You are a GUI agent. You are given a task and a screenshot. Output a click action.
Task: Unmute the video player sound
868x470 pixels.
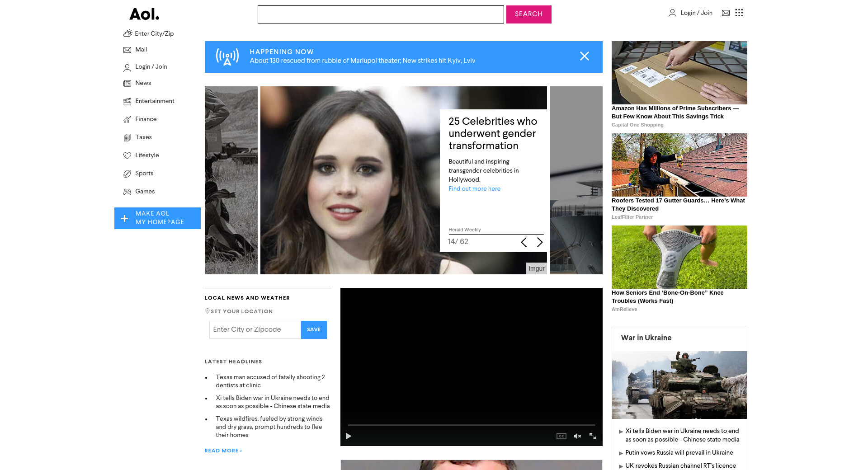(x=577, y=436)
